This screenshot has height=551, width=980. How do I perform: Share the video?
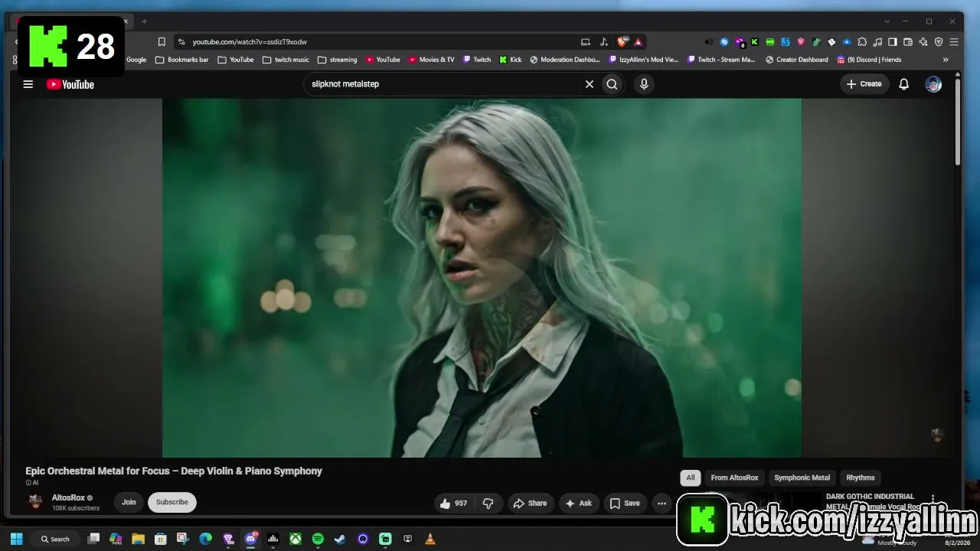530,503
